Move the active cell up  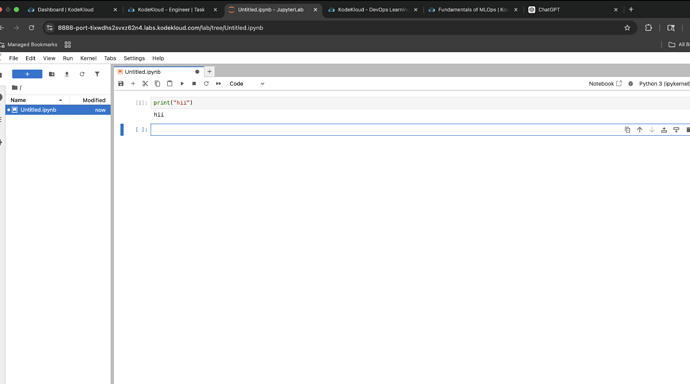coord(639,130)
